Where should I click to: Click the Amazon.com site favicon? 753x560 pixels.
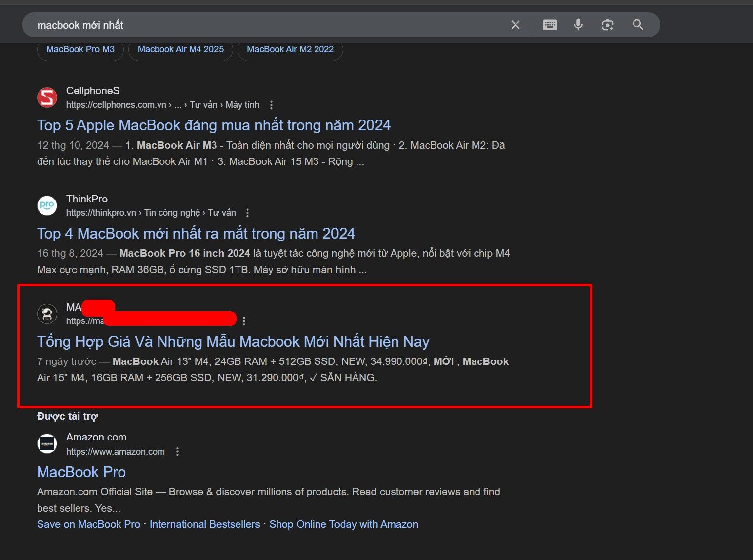pos(47,444)
